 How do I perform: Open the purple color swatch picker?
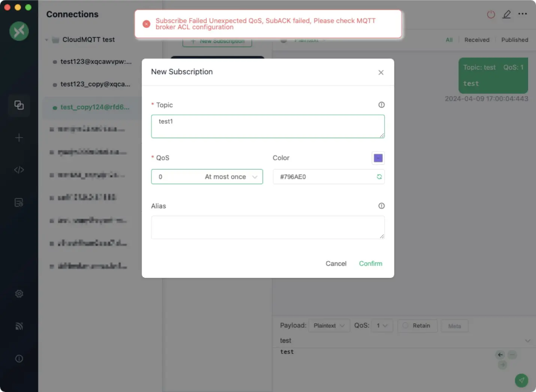click(378, 158)
